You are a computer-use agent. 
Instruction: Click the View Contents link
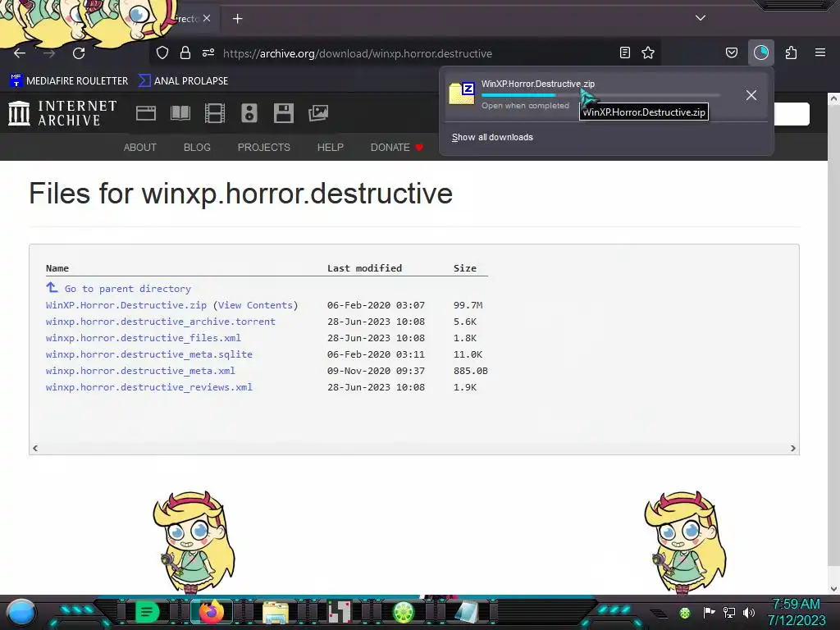click(x=256, y=305)
